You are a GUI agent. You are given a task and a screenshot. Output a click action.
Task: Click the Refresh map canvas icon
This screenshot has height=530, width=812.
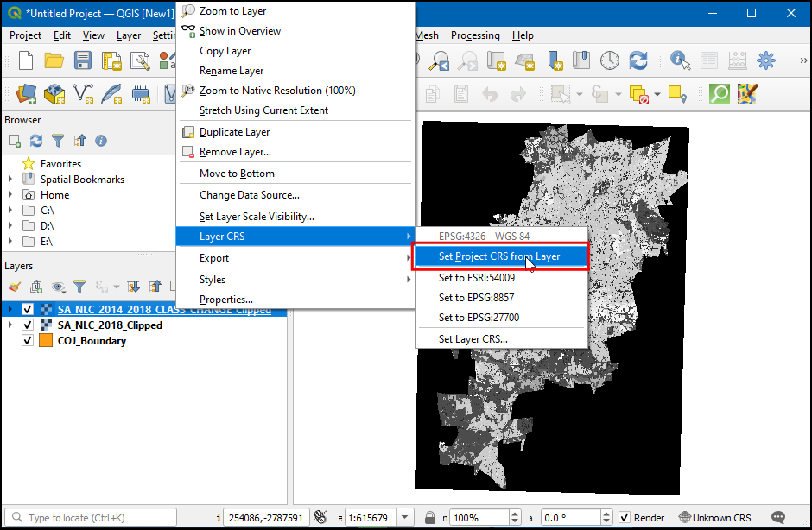[x=638, y=60]
